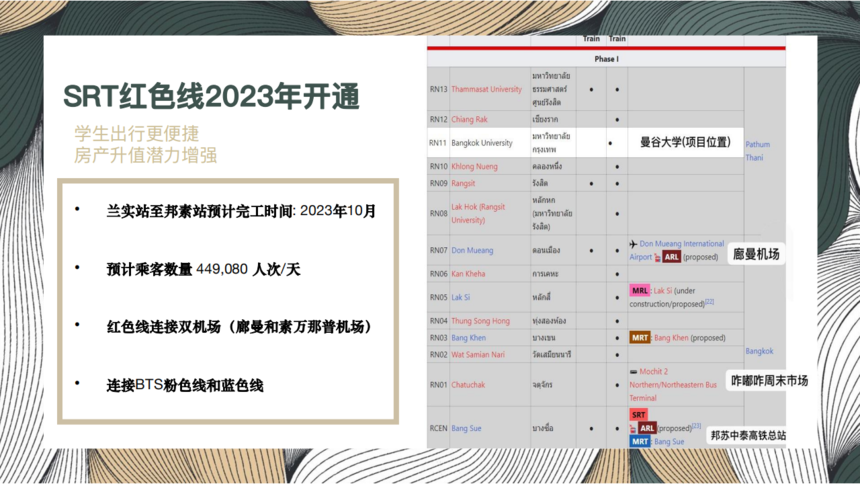Screen dimensions: 860x484
Task: Open the MRT Bang Sue transfer link
Action: [669, 442]
